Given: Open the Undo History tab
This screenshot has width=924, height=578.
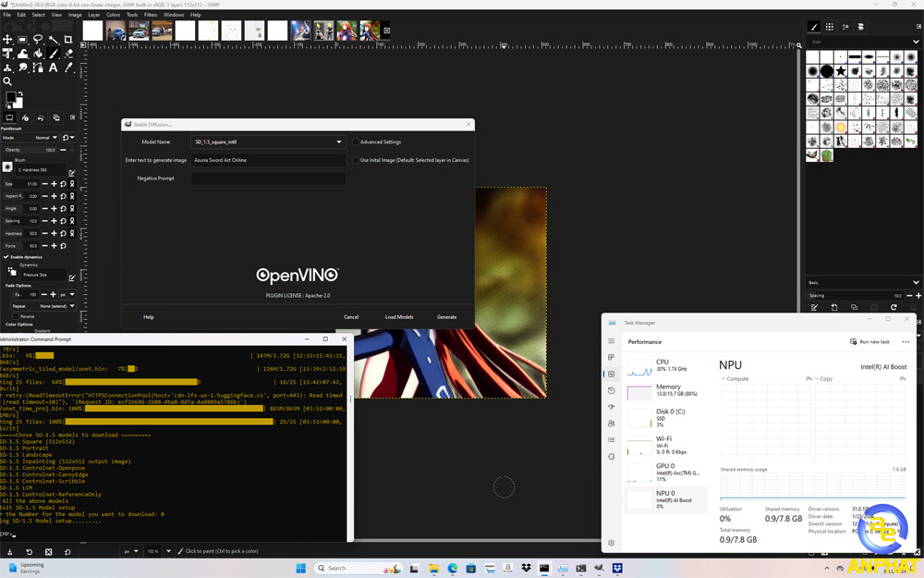Looking at the screenshot, I should click(x=41, y=117).
